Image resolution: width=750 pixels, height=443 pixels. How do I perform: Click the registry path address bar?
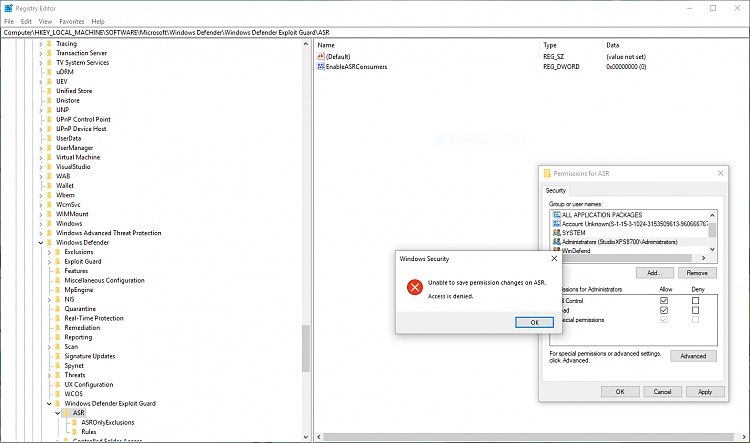click(375, 33)
